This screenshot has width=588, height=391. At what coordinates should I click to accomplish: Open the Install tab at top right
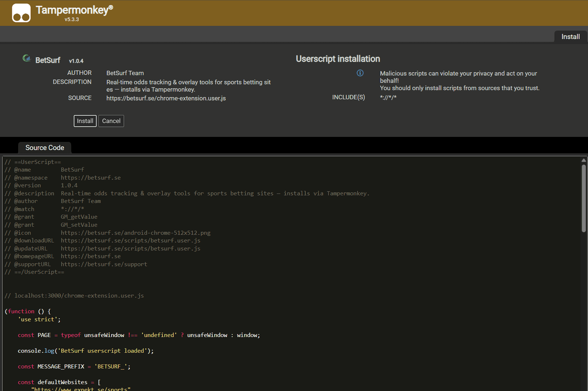(x=570, y=37)
